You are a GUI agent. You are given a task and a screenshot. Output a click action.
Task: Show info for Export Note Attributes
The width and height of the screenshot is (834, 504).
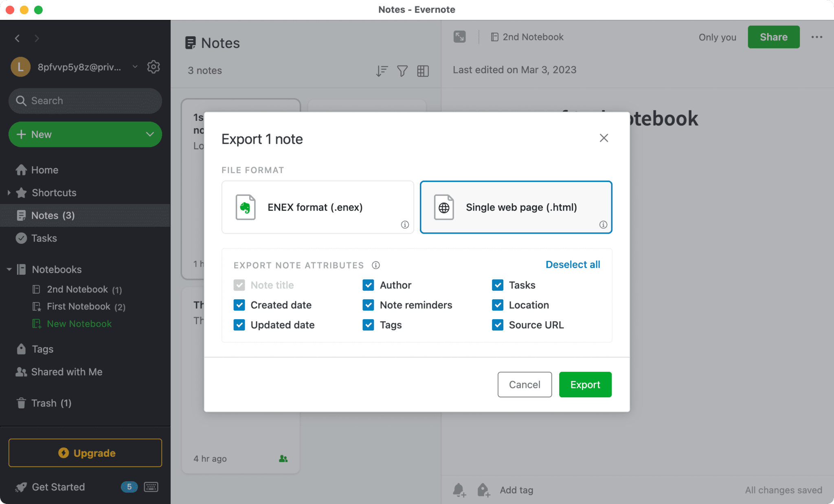point(376,265)
